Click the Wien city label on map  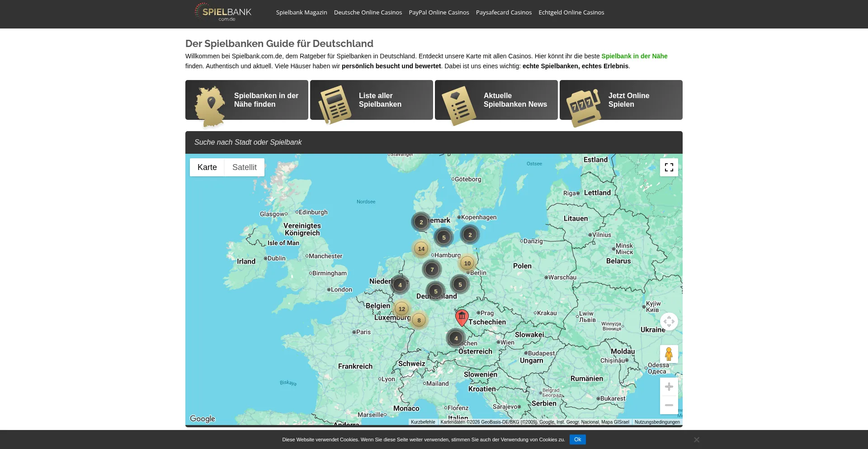(507, 342)
